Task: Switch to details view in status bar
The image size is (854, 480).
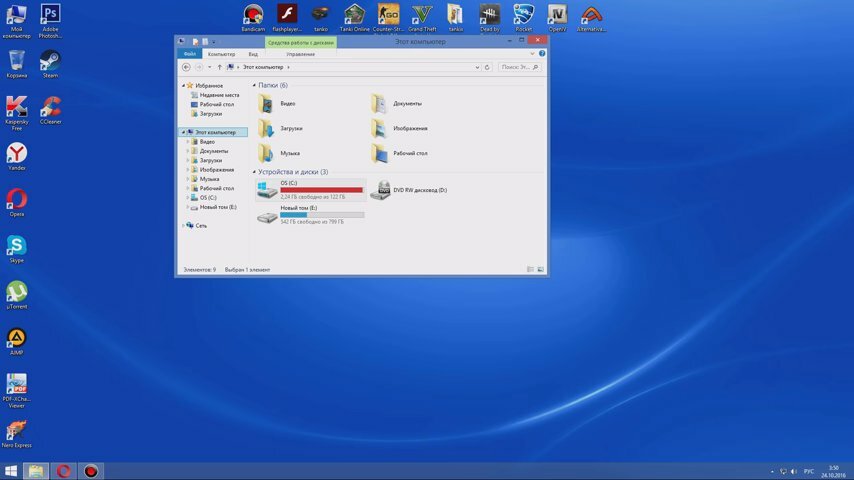Action: [x=530, y=269]
